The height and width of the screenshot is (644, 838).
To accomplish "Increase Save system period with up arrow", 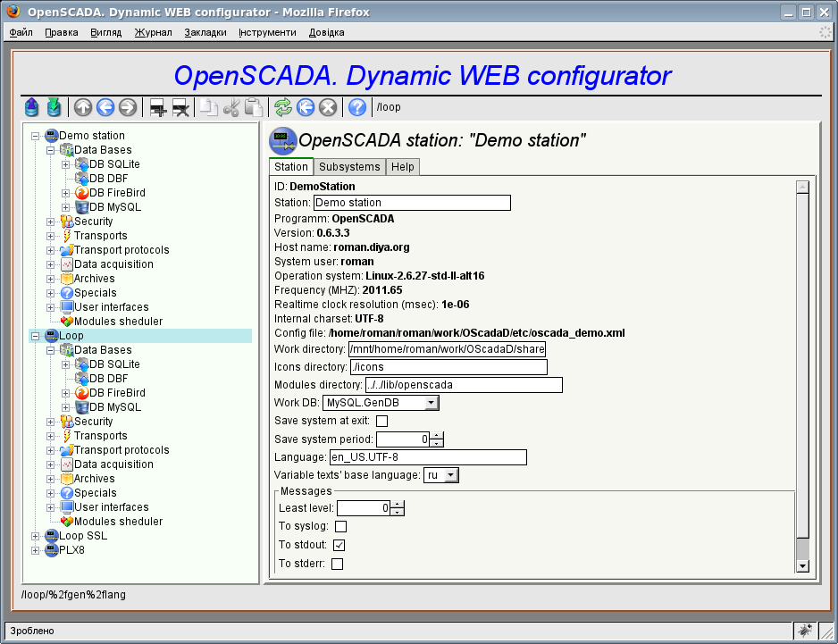I will pyautogui.click(x=437, y=436).
